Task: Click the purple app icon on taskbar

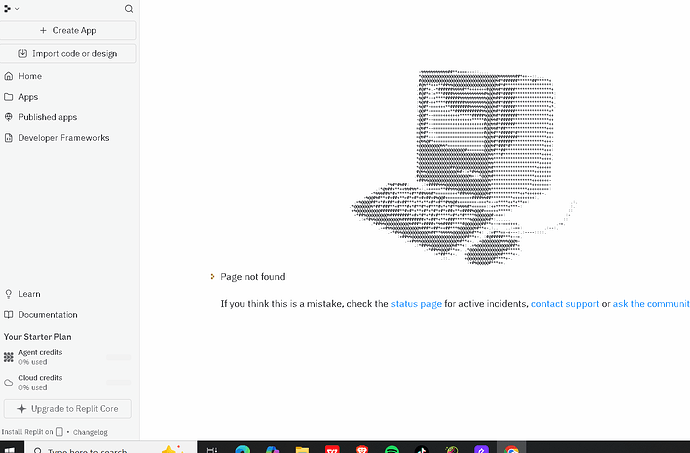Action: 481,449
